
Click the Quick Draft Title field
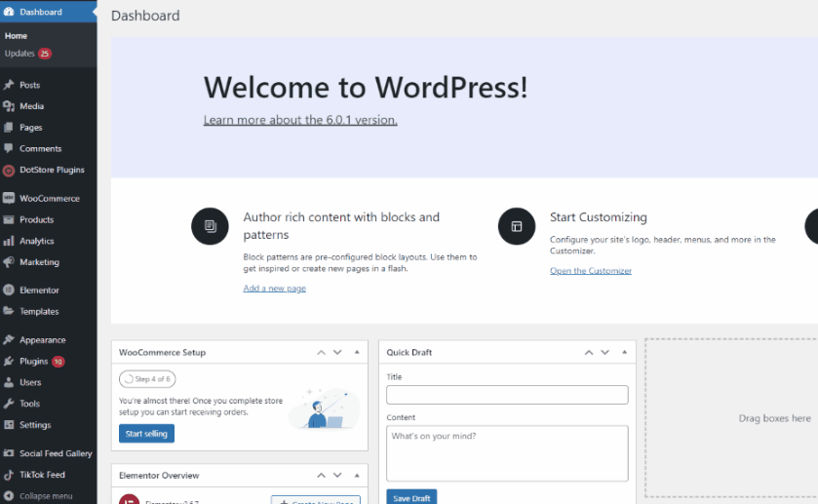(507, 395)
